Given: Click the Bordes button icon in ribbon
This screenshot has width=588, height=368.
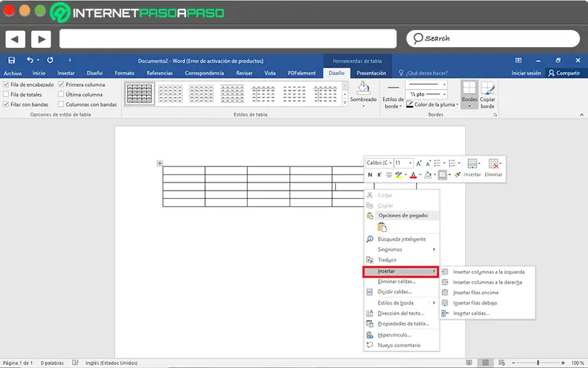Looking at the screenshot, I should click(469, 88).
